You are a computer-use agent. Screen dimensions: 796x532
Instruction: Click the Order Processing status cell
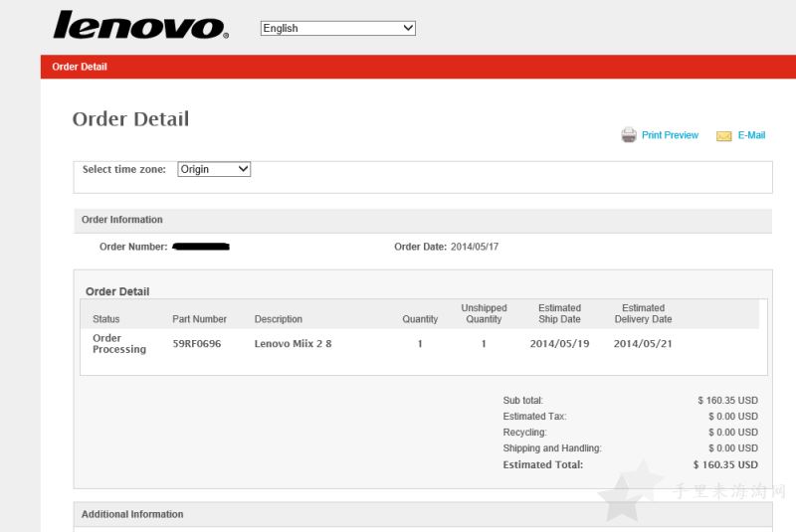[x=119, y=344]
